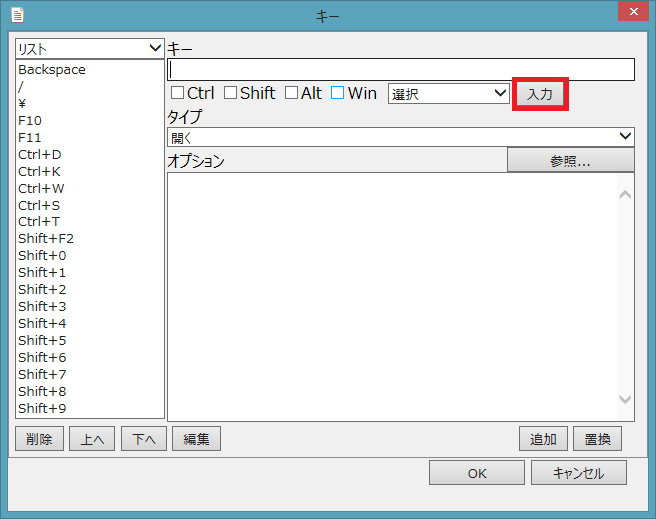Viewport: 656px width, 519px height.
Task: Check the Shift modifier checkbox
Action: click(230, 93)
